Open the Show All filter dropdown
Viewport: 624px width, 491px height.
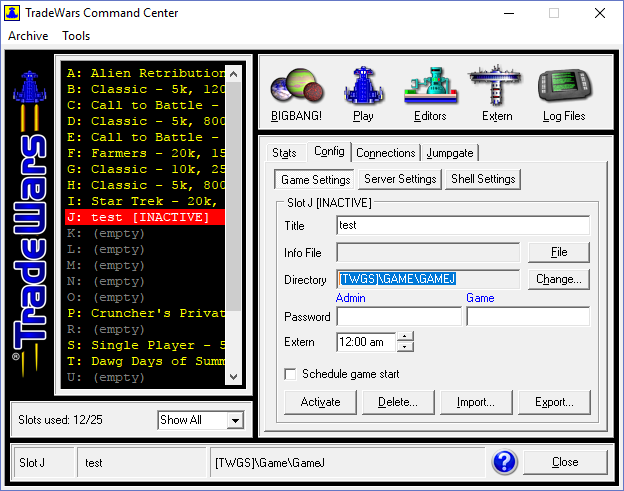tap(235, 420)
